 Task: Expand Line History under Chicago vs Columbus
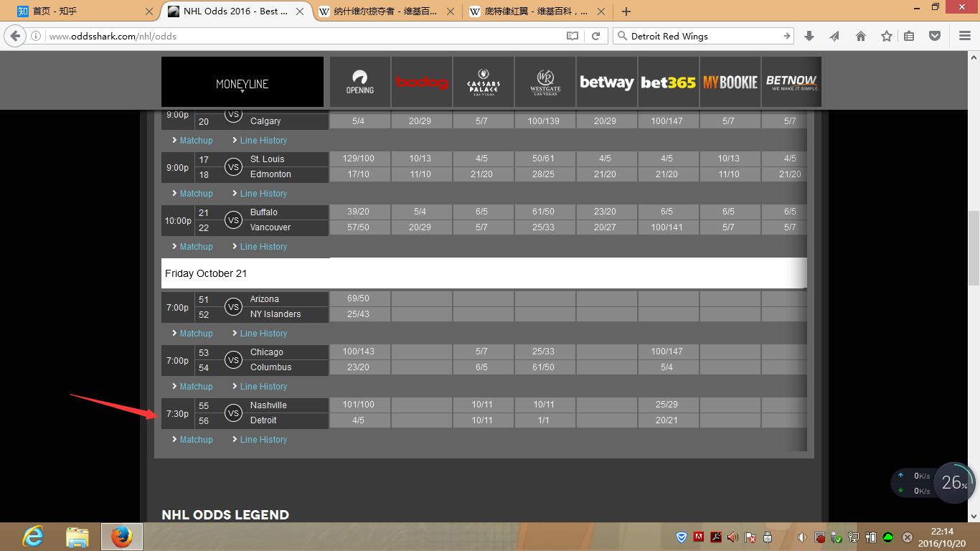tap(263, 387)
